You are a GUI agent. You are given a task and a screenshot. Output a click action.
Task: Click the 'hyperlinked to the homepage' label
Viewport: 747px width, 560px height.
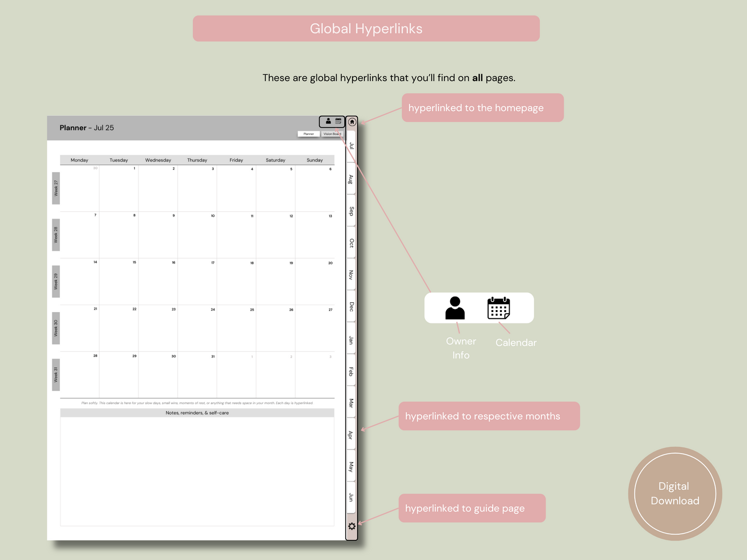click(482, 107)
